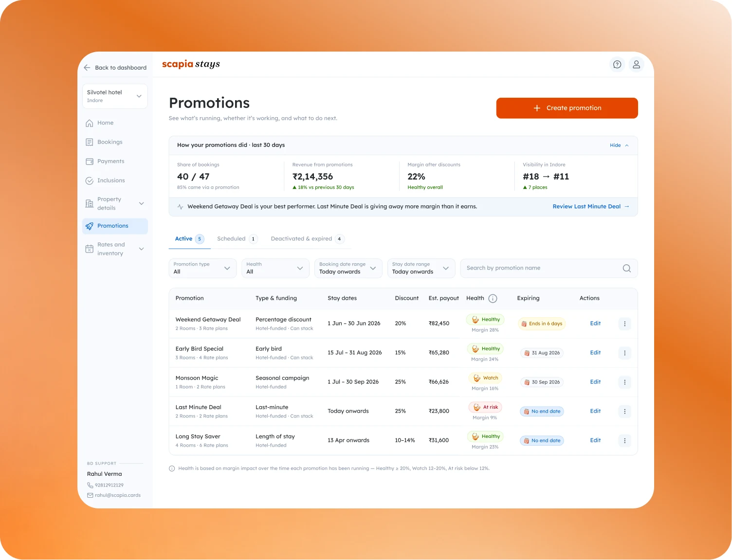Click the Ends in 6 days badge

[542, 324]
